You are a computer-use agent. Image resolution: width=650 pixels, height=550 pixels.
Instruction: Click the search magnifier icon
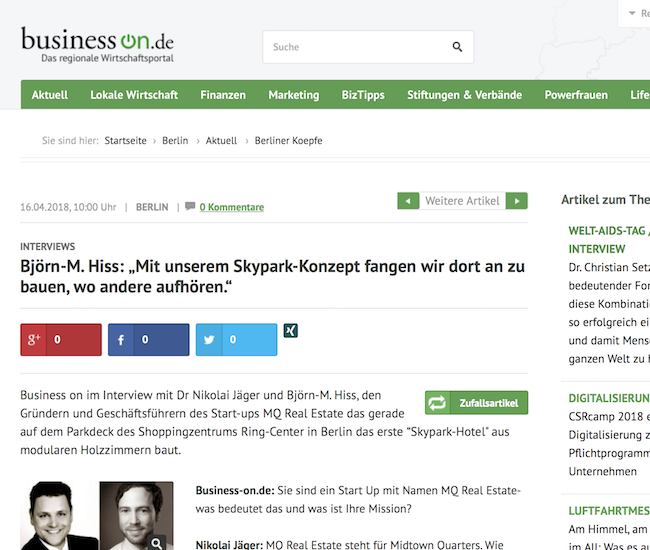pos(457,47)
